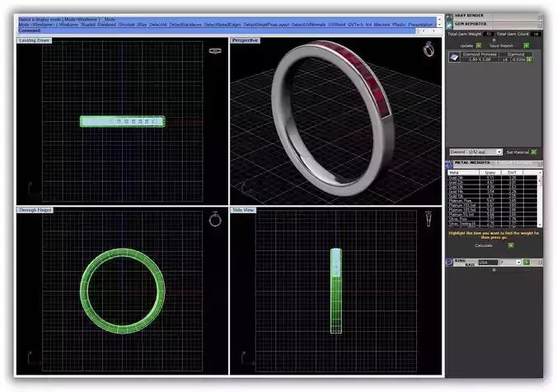Image resolution: width=557 pixels, height=392 pixels.
Task: Click the Update button label
Action: [x=466, y=46]
